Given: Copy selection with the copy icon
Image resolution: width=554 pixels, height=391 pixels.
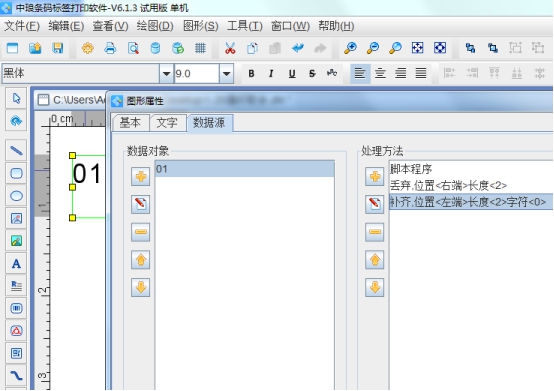Looking at the screenshot, I should tap(252, 48).
